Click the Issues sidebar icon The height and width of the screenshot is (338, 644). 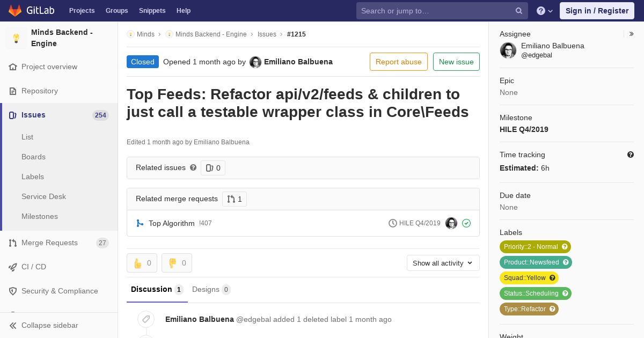tap(13, 115)
